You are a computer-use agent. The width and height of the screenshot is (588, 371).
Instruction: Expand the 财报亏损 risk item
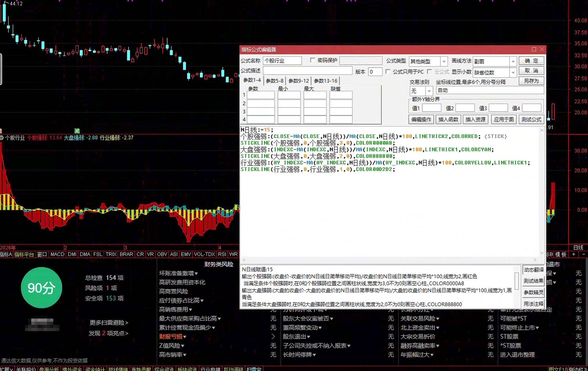(173, 337)
